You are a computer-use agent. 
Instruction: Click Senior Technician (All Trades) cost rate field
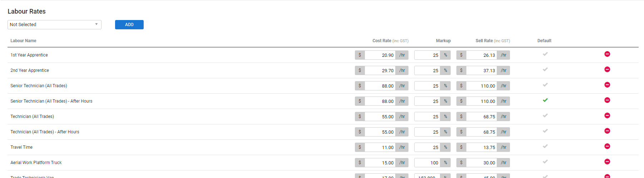380,86
